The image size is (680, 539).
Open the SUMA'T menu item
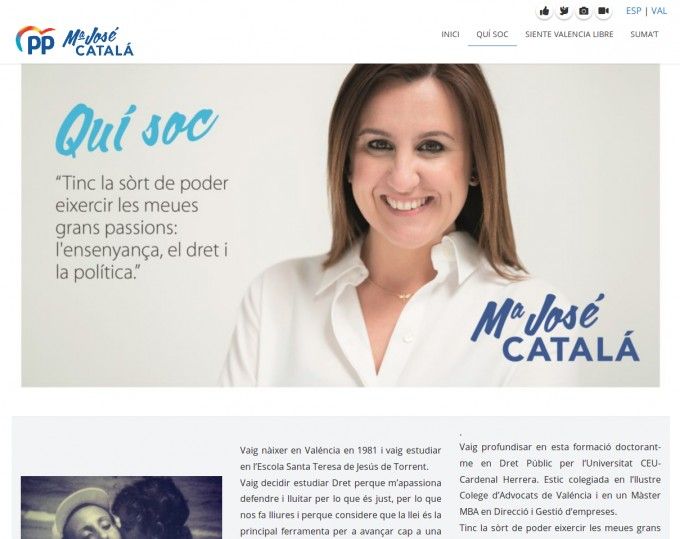coord(644,34)
